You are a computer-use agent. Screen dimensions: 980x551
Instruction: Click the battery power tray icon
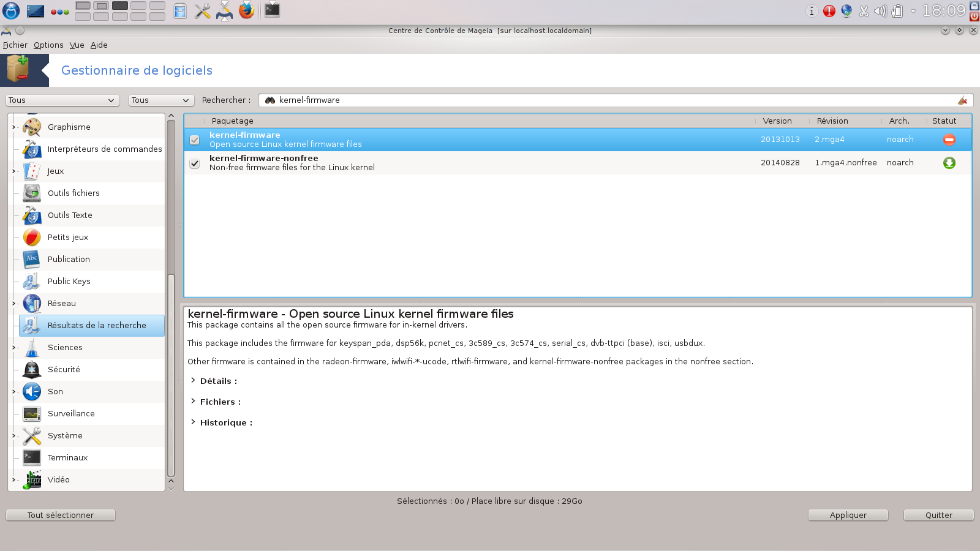click(897, 11)
